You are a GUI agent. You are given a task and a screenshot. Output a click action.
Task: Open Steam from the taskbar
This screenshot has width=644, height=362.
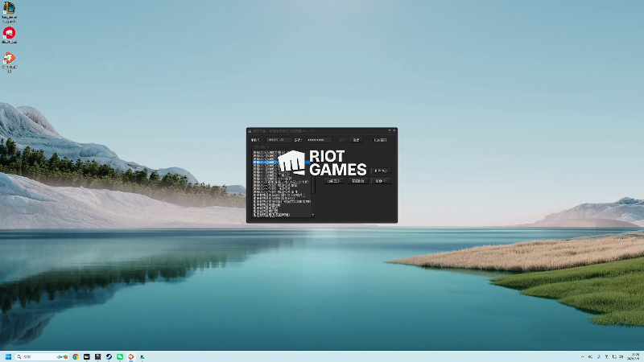tap(109, 356)
